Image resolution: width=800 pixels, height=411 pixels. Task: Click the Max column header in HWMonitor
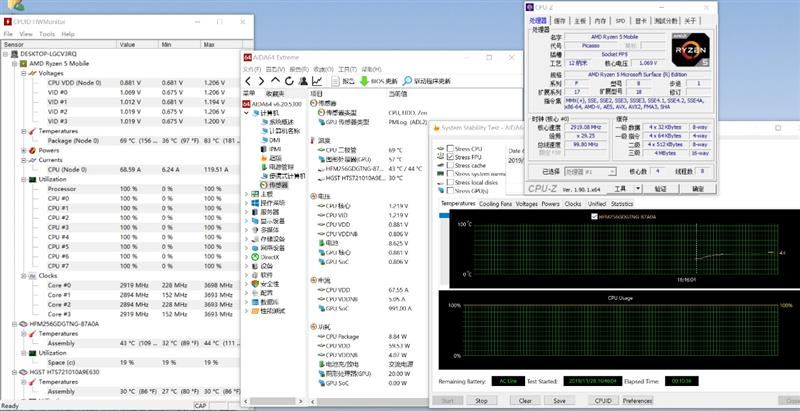pyautogui.click(x=219, y=45)
